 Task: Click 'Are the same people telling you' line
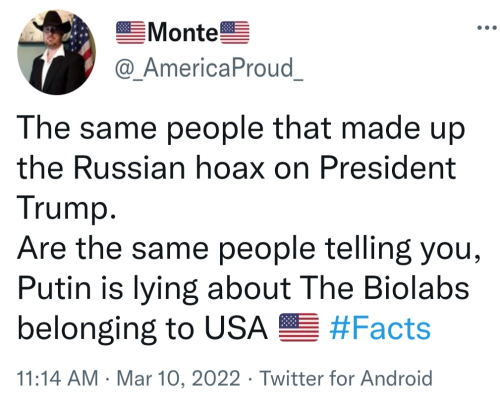pos(248,249)
